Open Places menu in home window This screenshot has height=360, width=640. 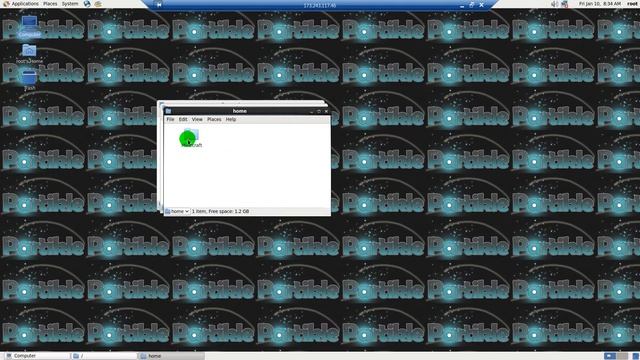[214, 120]
